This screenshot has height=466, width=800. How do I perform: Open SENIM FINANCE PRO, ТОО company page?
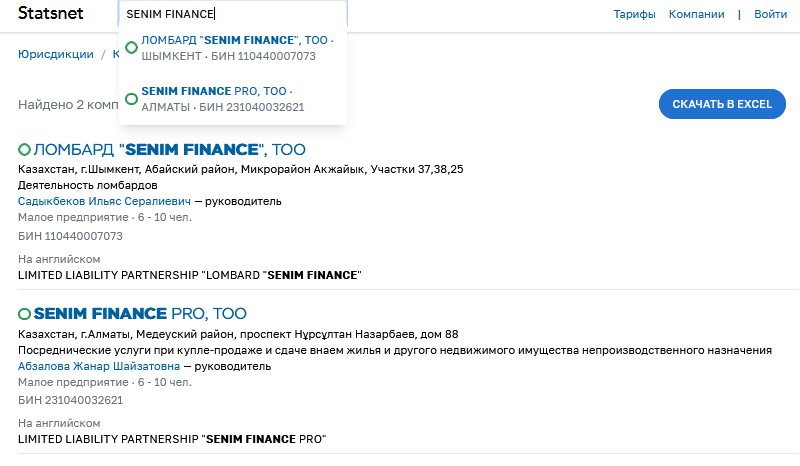click(x=140, y=314)
